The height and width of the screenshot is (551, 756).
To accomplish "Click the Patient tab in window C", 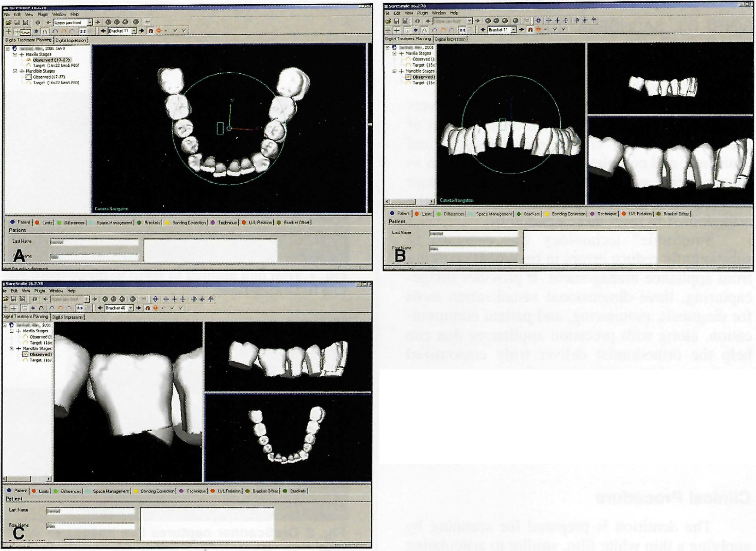I will point(17,491).
